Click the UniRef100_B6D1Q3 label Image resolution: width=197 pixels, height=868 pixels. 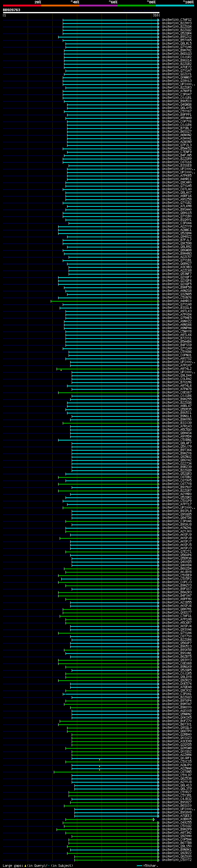click(177, 54)
